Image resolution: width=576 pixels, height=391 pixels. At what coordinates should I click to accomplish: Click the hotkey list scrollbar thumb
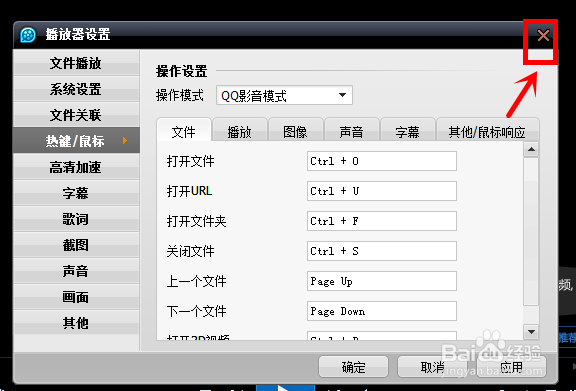531,231
